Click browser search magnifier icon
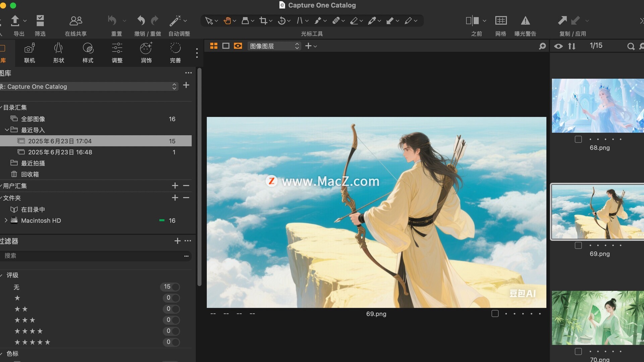This screenshot has height=362, width=644. click(631, 46)
